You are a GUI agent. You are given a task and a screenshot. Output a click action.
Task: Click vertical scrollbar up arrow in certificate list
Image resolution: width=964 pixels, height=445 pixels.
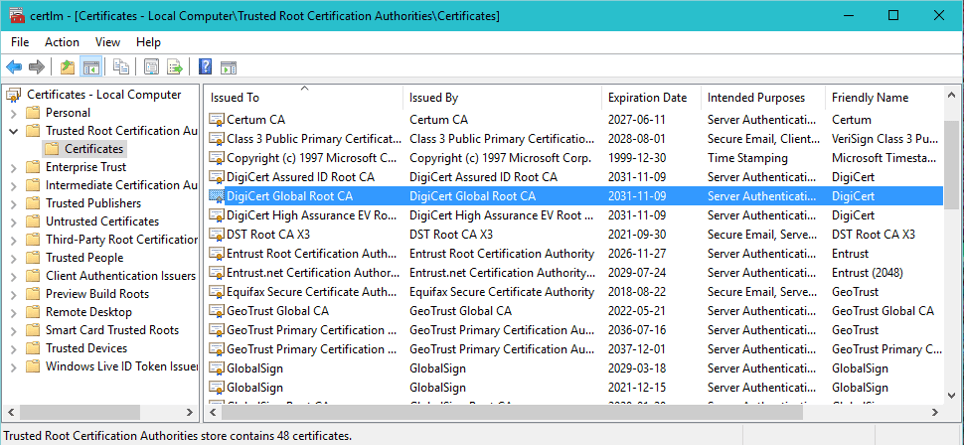[951, 95]
